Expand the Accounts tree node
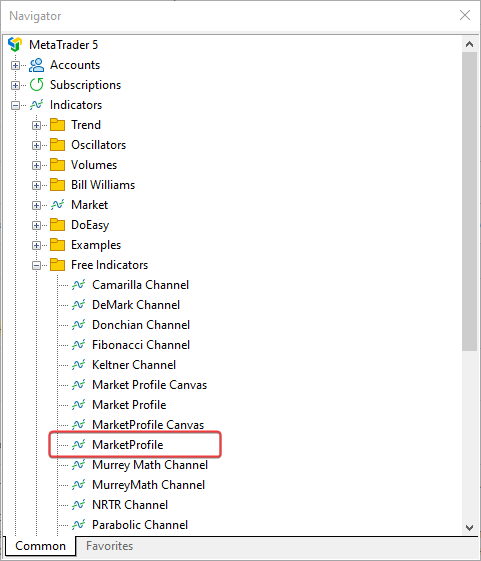481x561 pixels. pyautogui.click(x=15, y=65)
